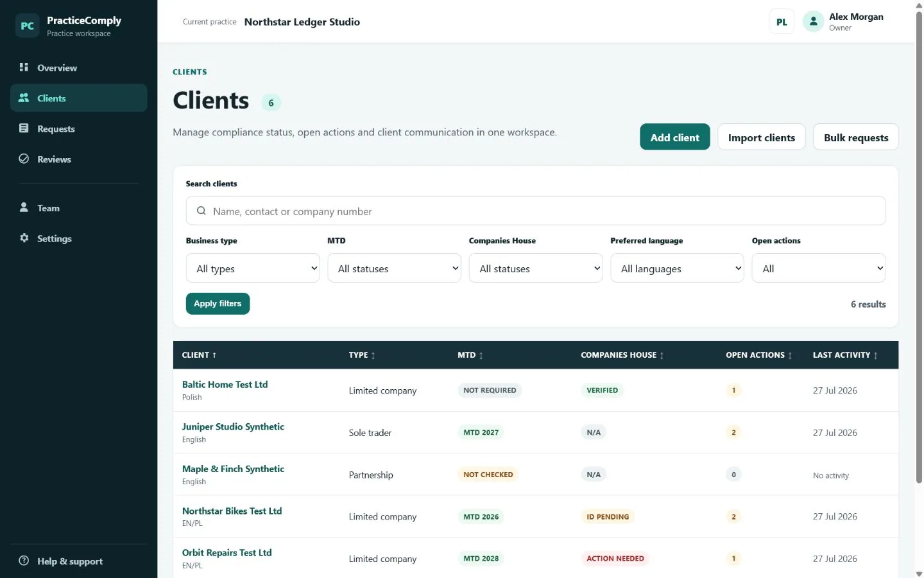Click the Apply filters button
924x578 pixels.
click(218, 303)
